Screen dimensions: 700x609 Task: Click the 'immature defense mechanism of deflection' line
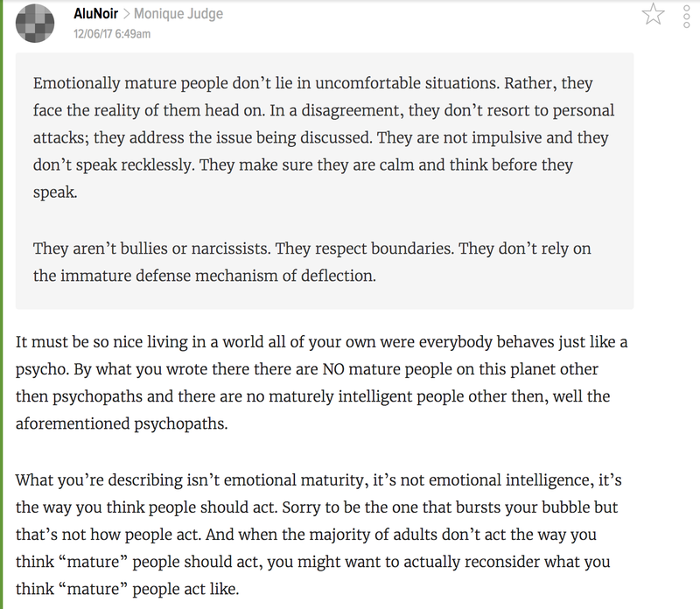pos(205,276)
